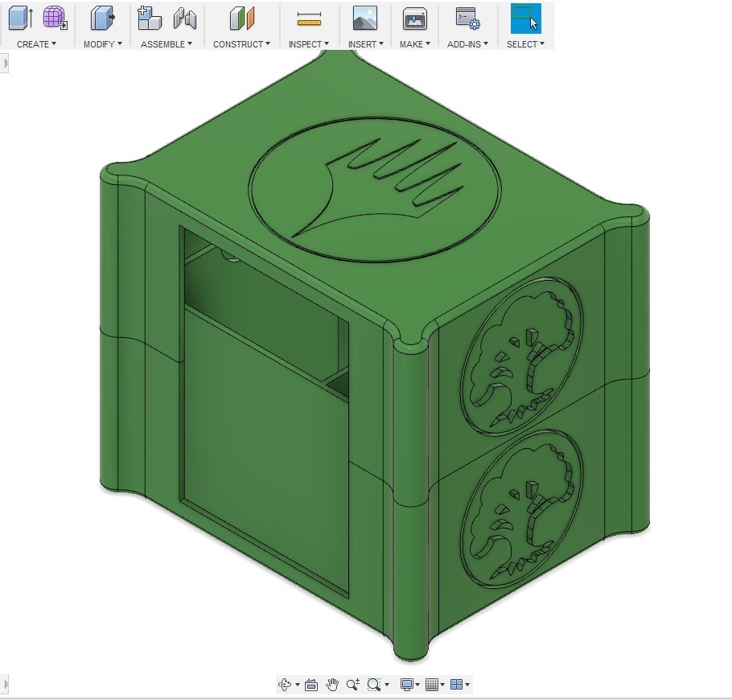Activate the Select cursor tool icon
This screenshot has height=700, width=732.
click(x=525, y=18)
